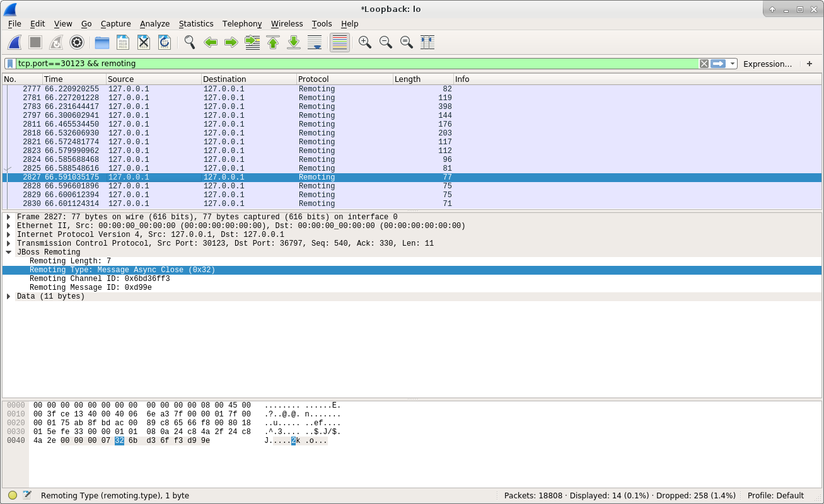Open the Edit menu
The height and width of the screenshot is (504, 824).
(x=38, y=23)
